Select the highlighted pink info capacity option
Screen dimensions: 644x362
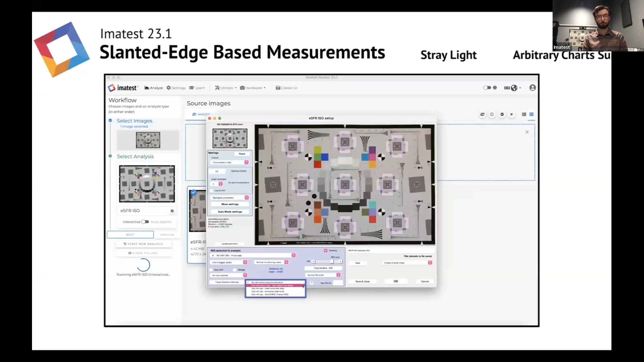pos(276,285)
